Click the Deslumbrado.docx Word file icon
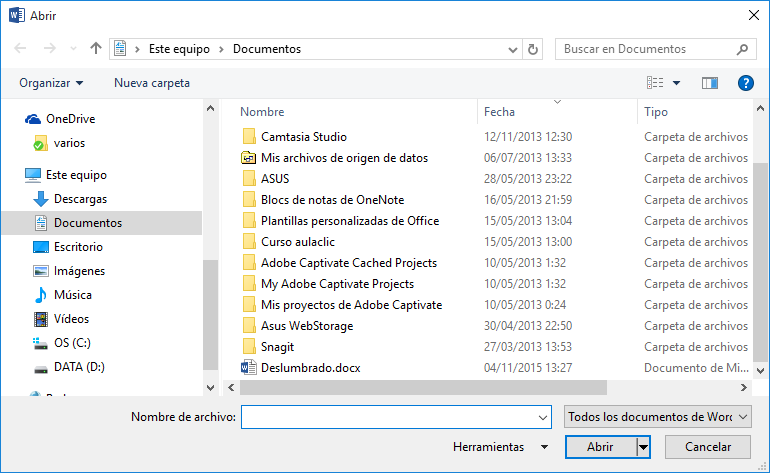 pos(248,367)
